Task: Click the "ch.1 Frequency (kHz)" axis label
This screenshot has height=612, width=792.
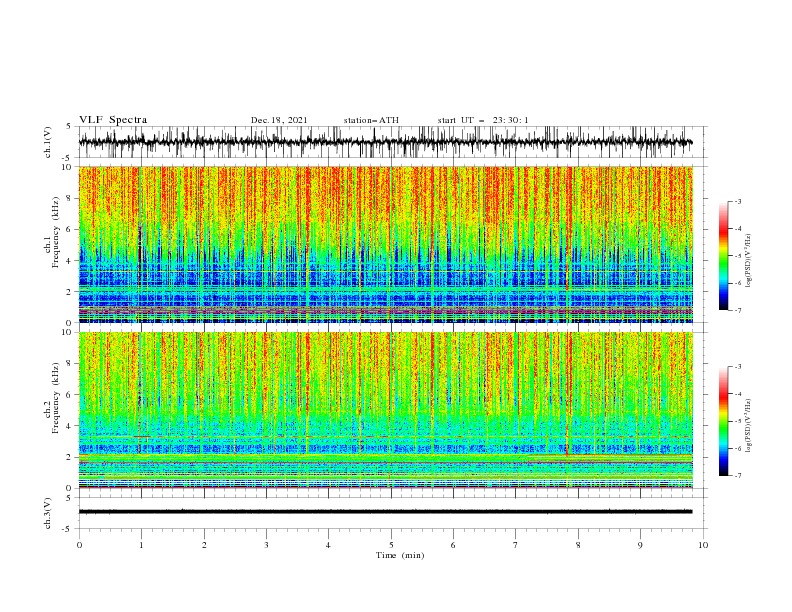Action: (52, 233)
